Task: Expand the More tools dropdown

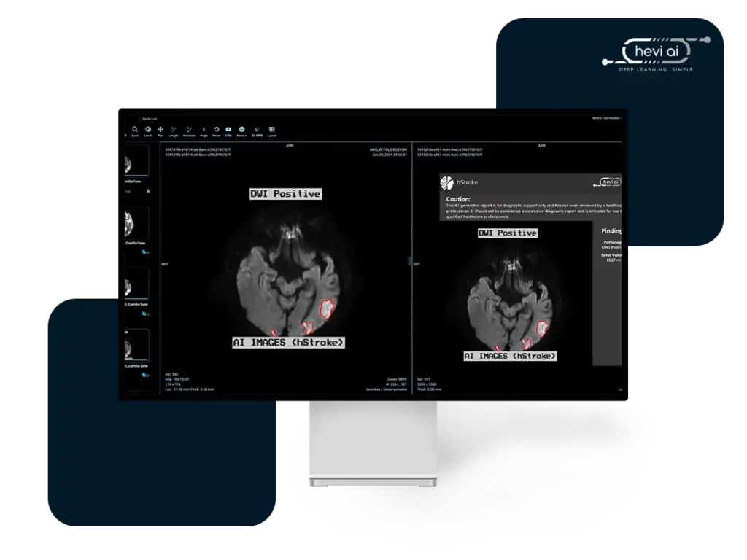Action: pos(241,130)
